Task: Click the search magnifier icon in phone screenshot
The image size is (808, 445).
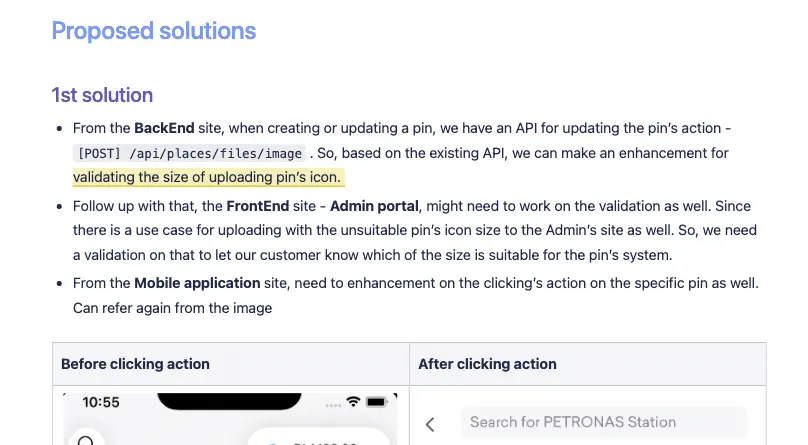Action: (86, 440)
